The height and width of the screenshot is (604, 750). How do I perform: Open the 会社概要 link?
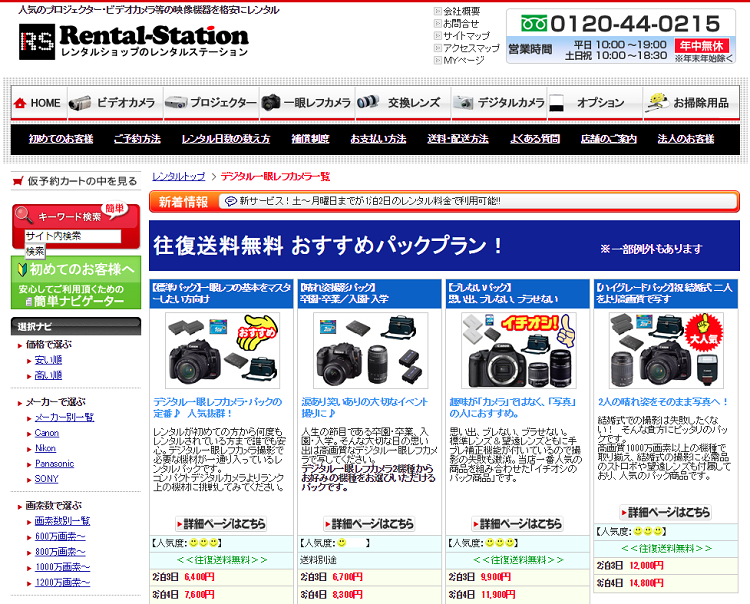[x=462, y=11]
